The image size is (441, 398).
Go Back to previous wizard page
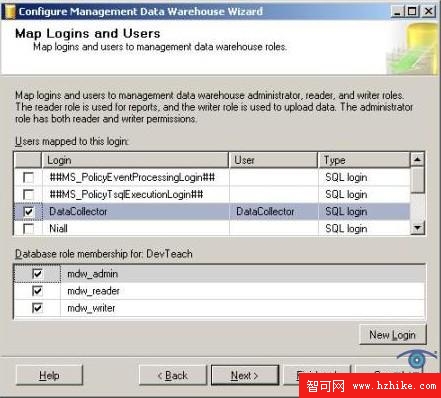[173, 375]
